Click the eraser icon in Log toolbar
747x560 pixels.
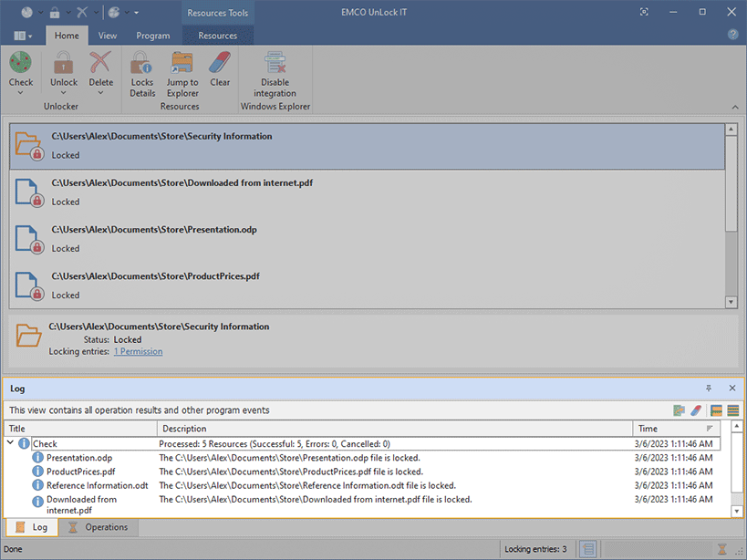tap(695, 410)
